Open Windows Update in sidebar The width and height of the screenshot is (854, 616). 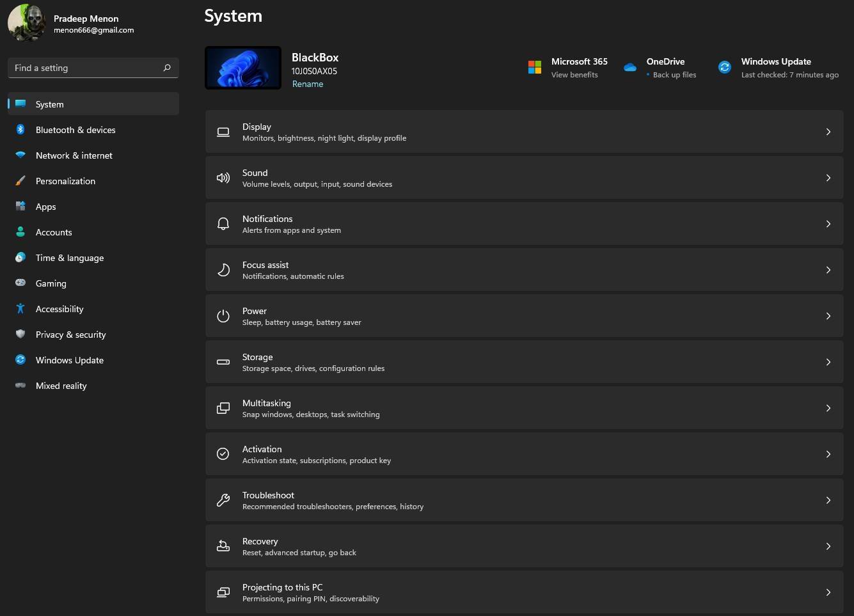click(93, 360)
